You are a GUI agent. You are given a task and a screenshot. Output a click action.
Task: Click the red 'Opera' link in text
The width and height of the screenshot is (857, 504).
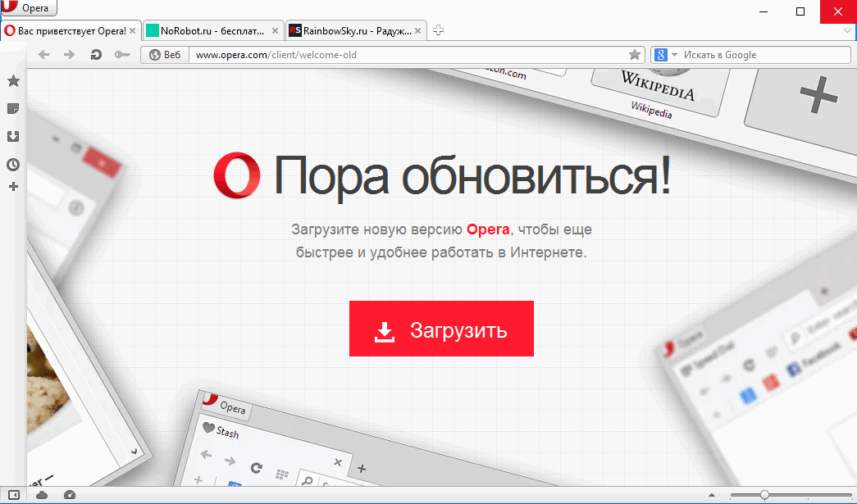pyautogui.click(x=488, y=229)
